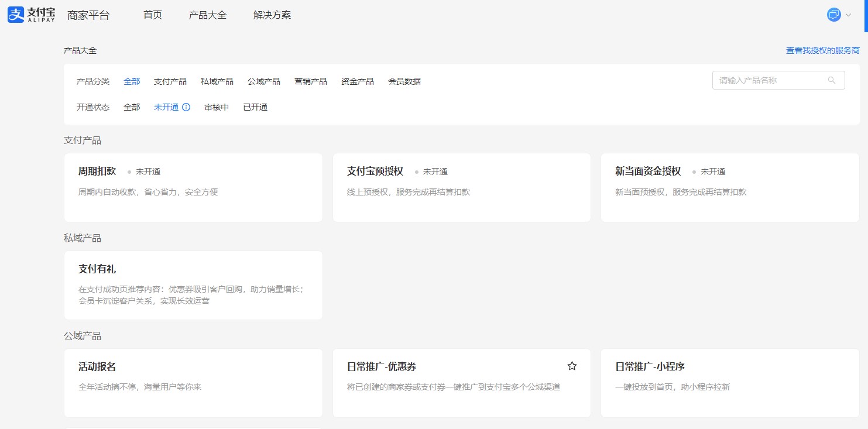
Task: Click description 周期内自动收款，省心省力，安全方便
Action: click(x=148, y=192)
